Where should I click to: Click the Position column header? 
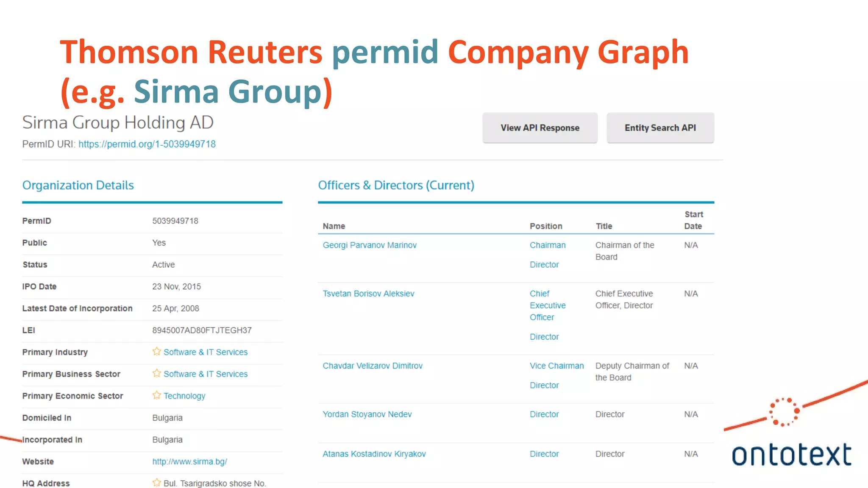click(x=546, y=226)
